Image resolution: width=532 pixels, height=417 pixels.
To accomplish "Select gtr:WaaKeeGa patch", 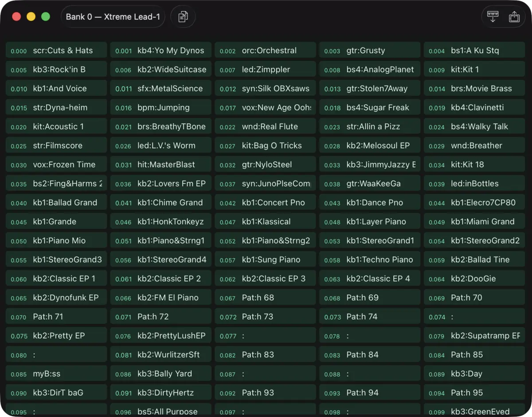I will click(x=370, y=184).
